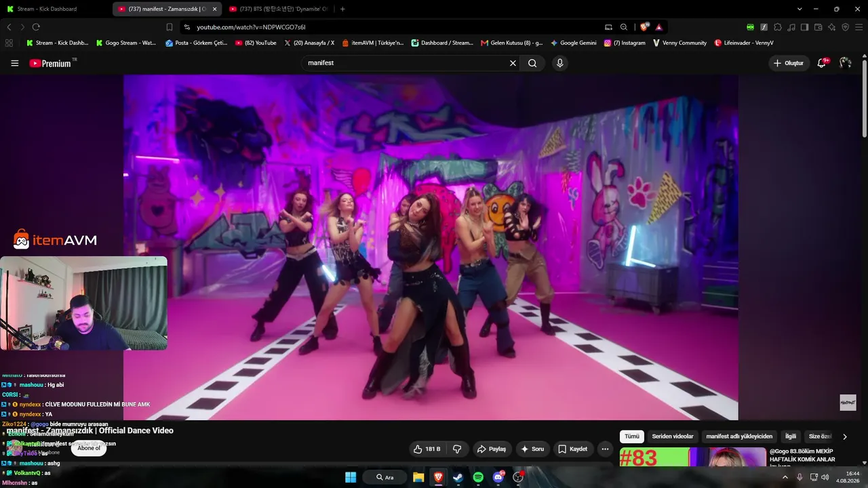Open Brave Wallet icon
This screenshot has width=868, height=488.
point(818,27)
